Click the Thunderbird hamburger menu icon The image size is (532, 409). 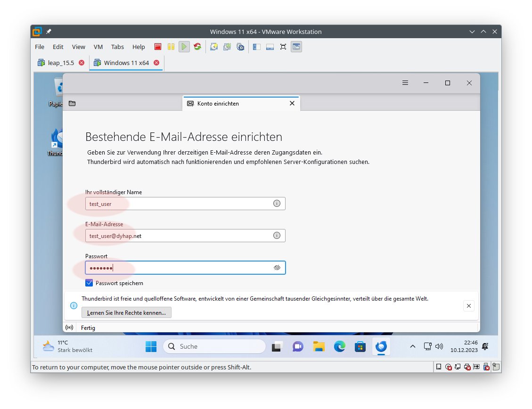[405, 83]
